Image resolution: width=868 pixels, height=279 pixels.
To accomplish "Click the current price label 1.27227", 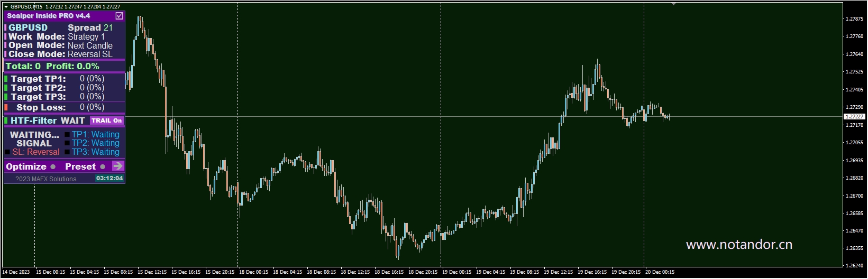I will click(x=854, y=116).
